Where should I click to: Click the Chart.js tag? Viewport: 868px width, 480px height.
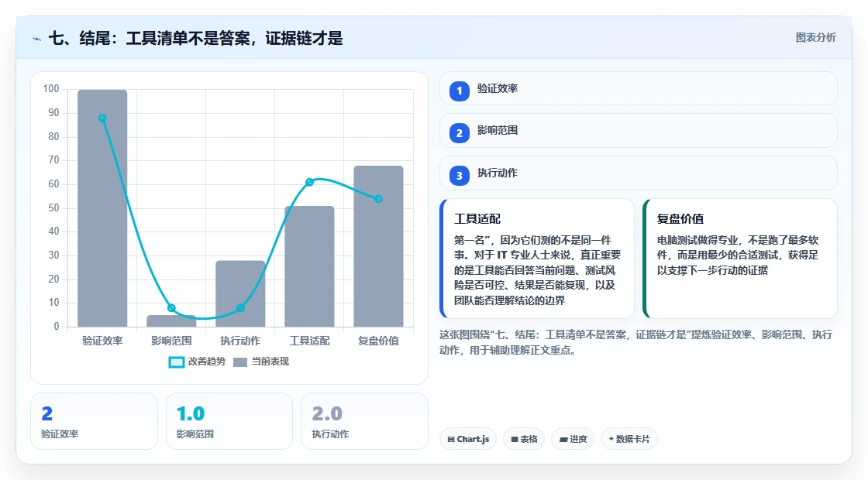tap(468, 439)
